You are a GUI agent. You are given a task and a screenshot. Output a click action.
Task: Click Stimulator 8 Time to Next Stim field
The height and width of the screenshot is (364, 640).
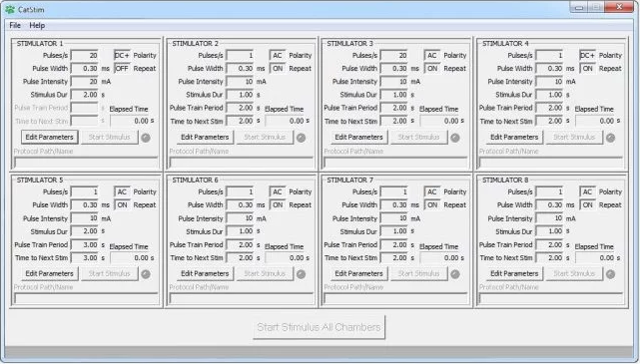(x=549, y=257)
